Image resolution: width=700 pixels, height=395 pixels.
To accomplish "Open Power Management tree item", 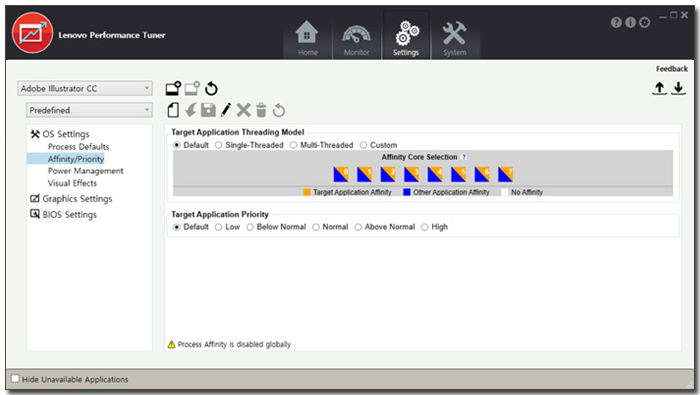I will [x=86, y=170].
